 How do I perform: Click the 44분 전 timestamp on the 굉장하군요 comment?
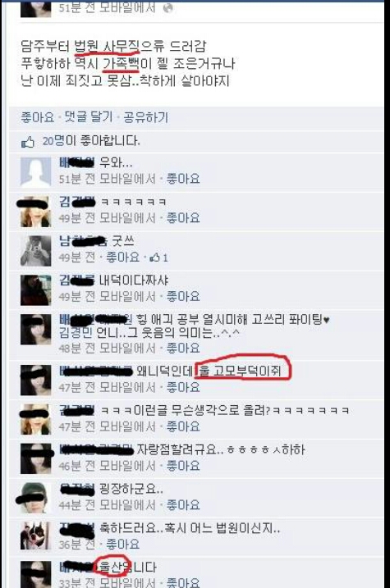pyautogui.click(x=77, y=505)
